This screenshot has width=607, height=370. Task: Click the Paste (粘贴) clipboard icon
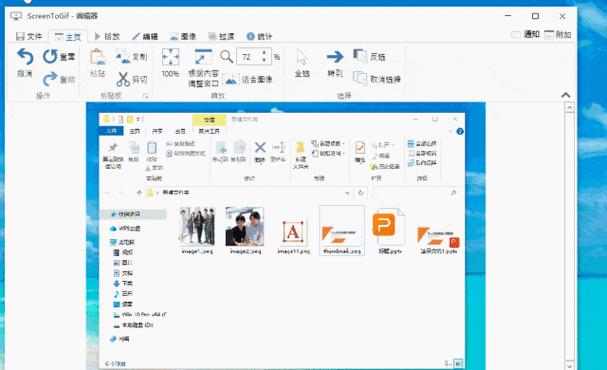pos(98,57)
